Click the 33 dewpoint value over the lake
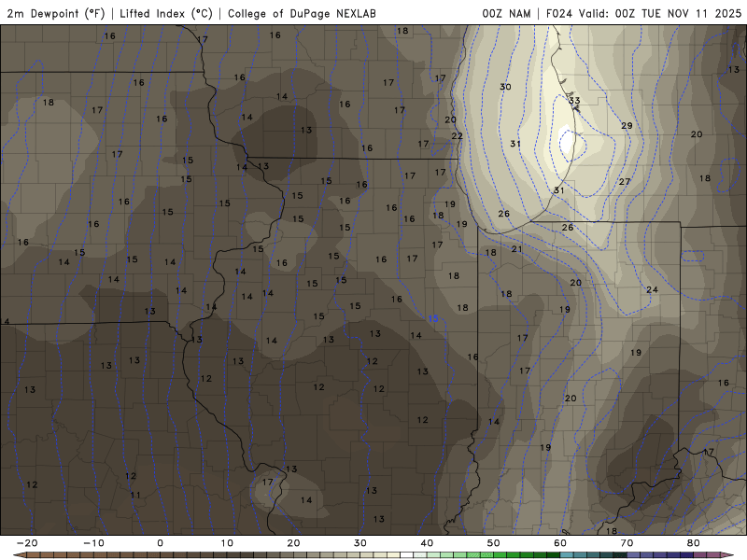The width and height of the screenshot is (747, 560). (x=574, y=101)
